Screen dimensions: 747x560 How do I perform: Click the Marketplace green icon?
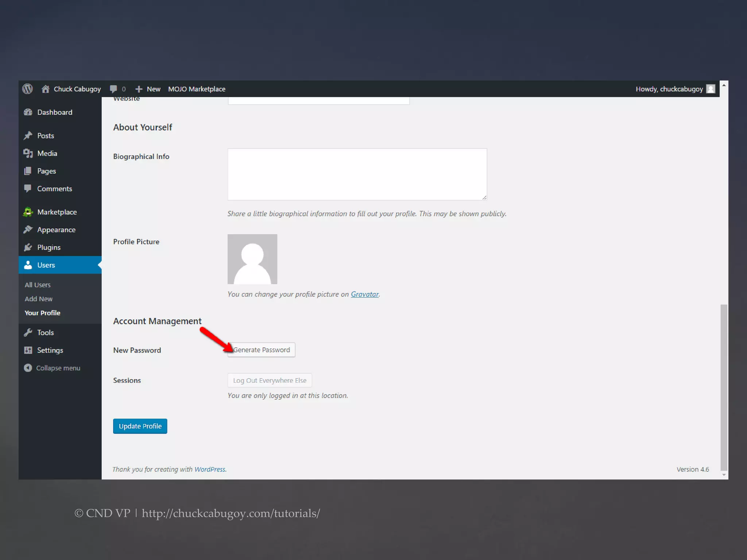click(28, 212)
